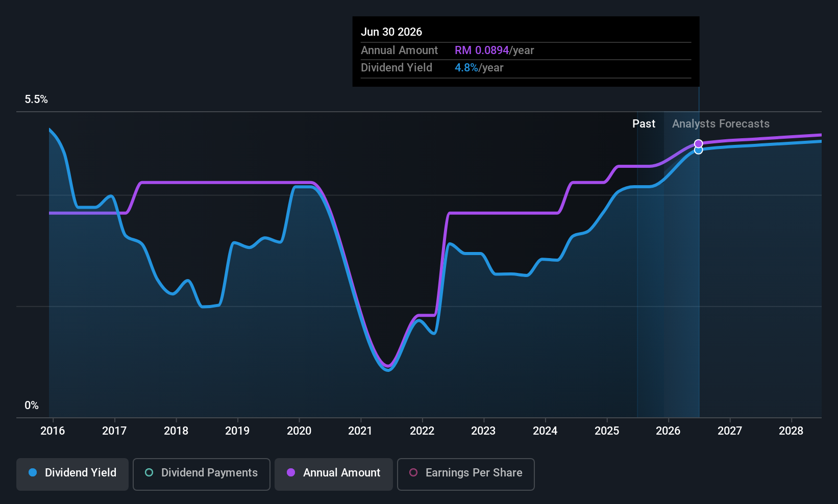Click the purple Annual Amount data point marker
Screen dimensions: 838x504
tap(699, 144)
